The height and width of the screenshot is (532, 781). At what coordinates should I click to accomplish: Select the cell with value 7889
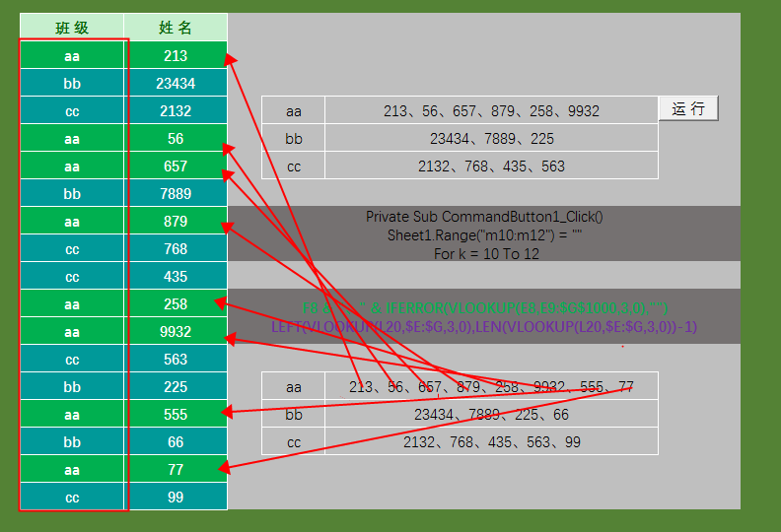tap(176, 194)
